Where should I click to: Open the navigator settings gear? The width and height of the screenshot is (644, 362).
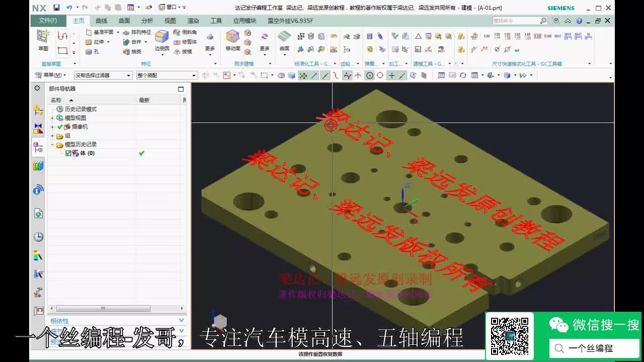pyautogui.click(x=37, y=88)
